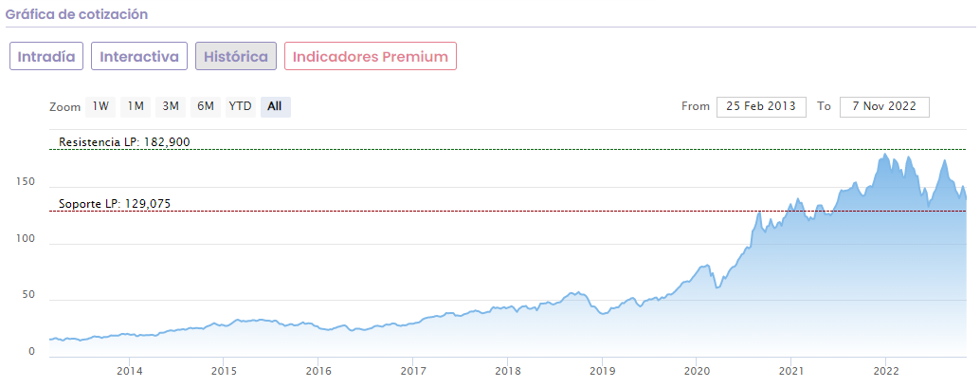Click the Soporte LP: 129,075 label

115,203
